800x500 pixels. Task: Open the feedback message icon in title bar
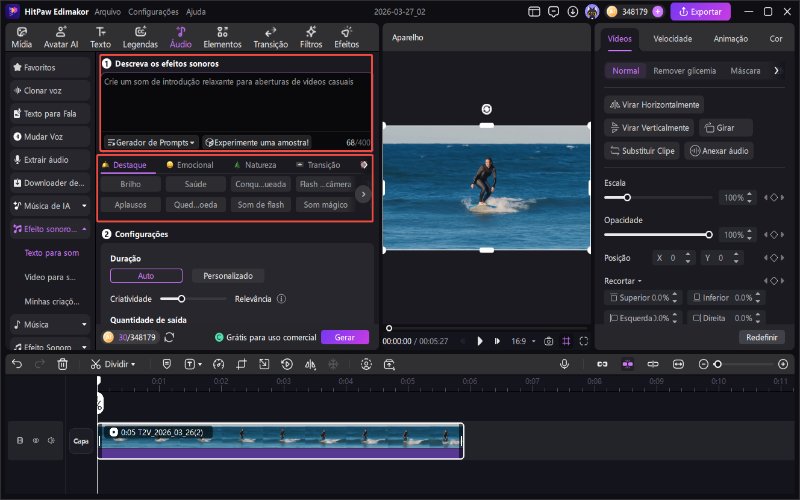pos(554,11)
